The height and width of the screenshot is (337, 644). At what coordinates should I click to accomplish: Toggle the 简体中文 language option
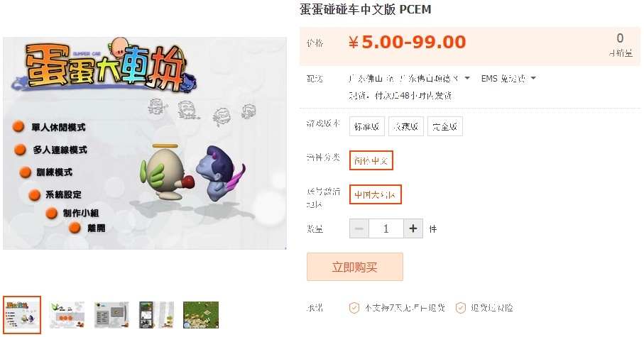(371, 160)
